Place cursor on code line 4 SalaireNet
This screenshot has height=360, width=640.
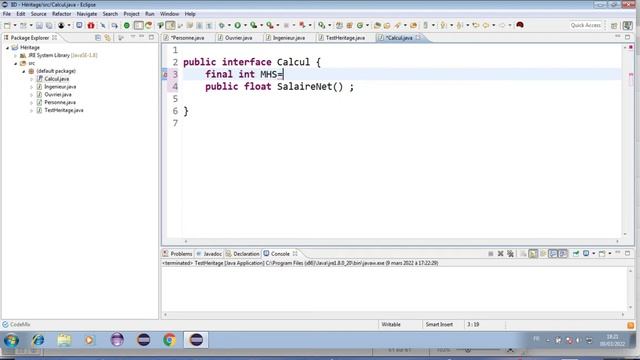[310, 87]
